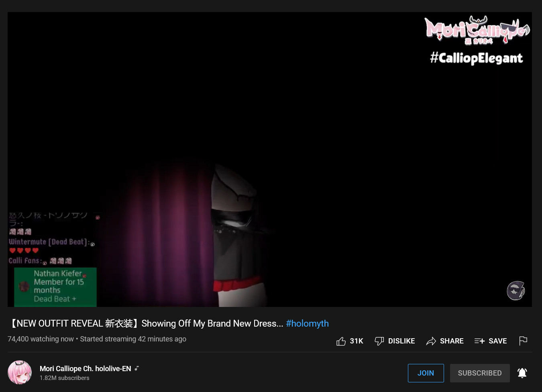Click the channel watermark icon in video
The width and height of the screenshot is (542, 392).
(x=516, y=290)
